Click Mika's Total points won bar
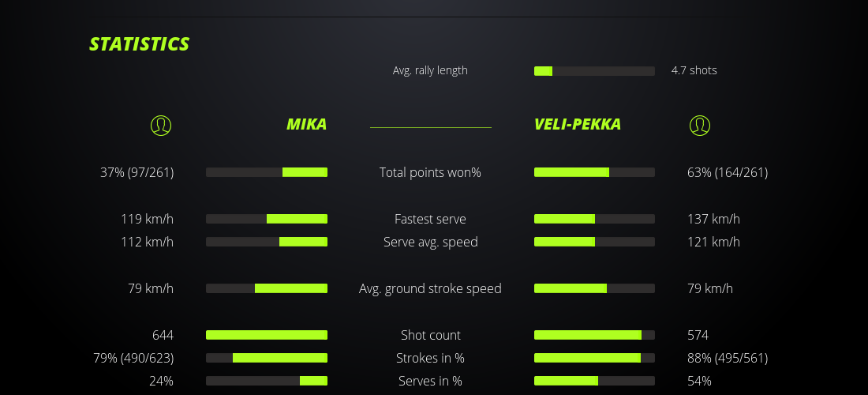Image resolution: width=868 pixels, height=395 pixels. point(267,172)
